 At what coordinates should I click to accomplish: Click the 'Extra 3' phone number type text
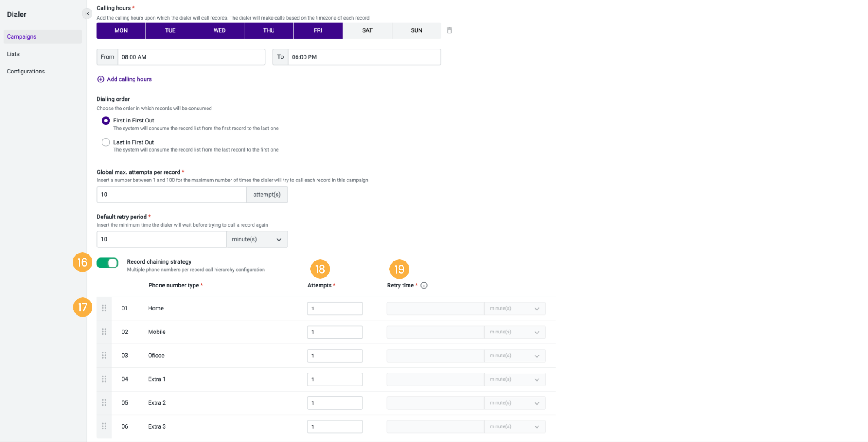click(x=157, y=426)
